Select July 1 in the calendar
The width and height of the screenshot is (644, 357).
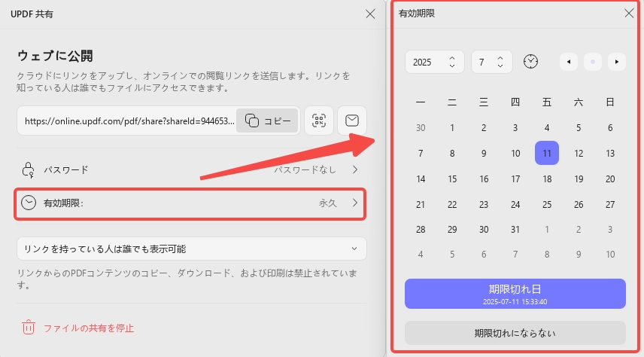click(452, 128)
